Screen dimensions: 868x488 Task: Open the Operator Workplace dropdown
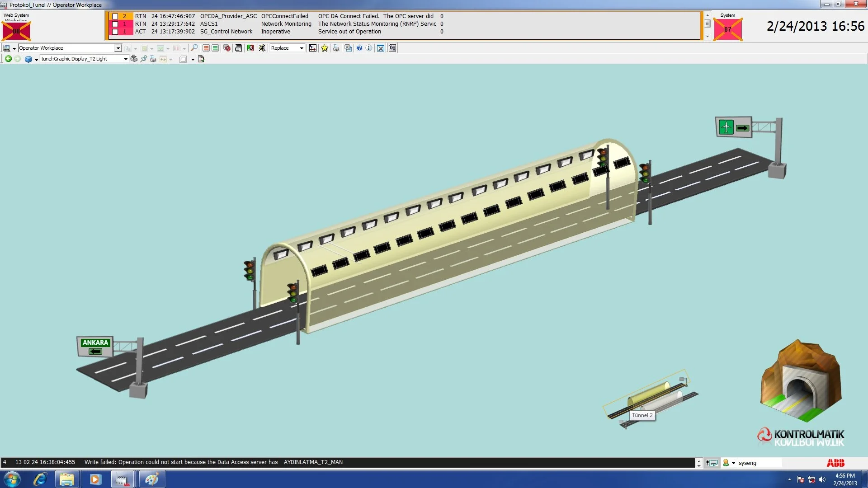[118, 48]
